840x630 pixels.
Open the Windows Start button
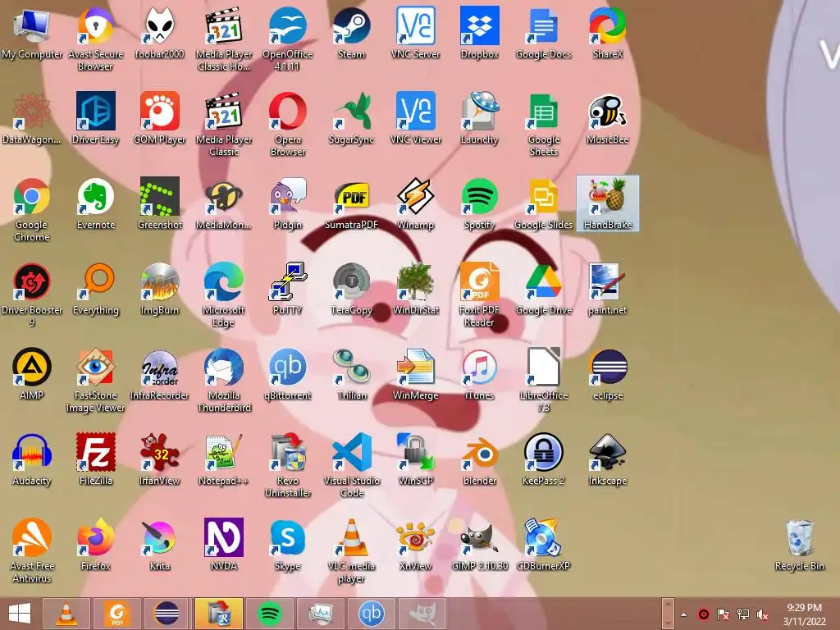[20, 614]
